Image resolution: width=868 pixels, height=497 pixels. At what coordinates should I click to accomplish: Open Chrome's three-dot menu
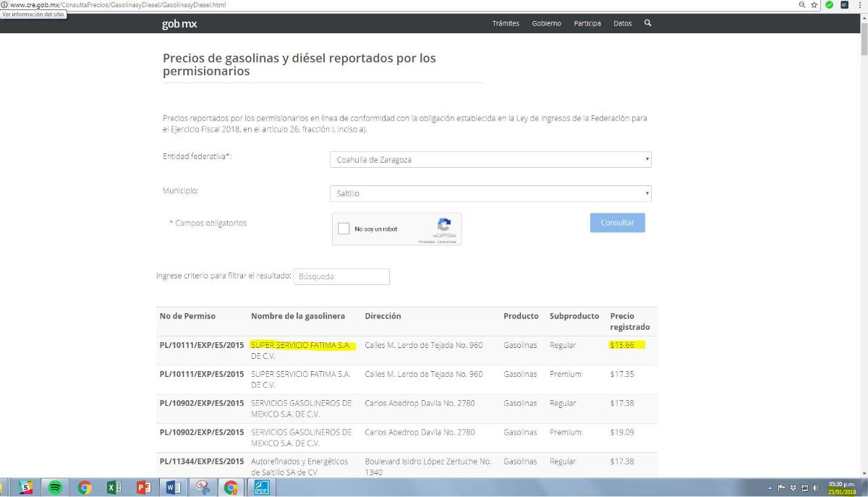[x=860, y=4]
